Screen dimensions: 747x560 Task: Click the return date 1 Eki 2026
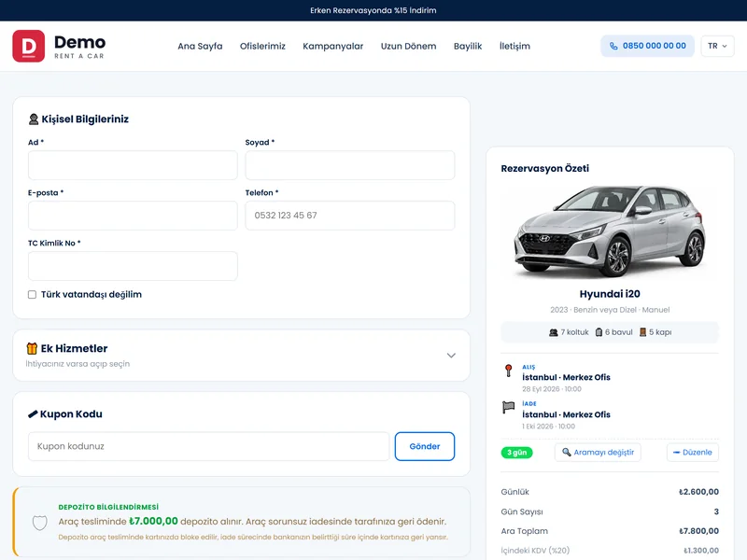click(x=538, y=427)
